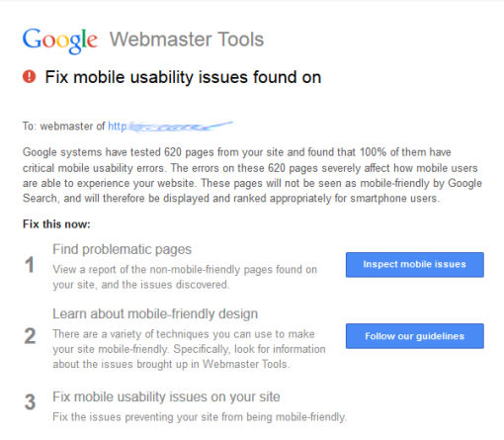Click the step number 2

point(30,336)
